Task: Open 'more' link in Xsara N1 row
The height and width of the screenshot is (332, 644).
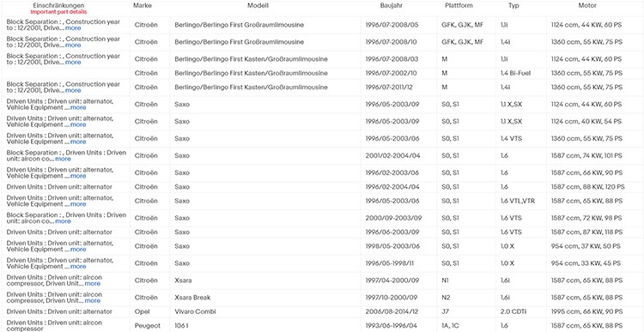Action: (x=93, y=284)
